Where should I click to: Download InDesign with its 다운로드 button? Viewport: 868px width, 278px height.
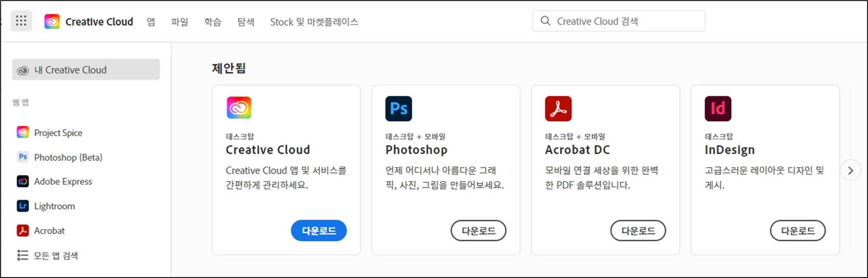[798, 231]
